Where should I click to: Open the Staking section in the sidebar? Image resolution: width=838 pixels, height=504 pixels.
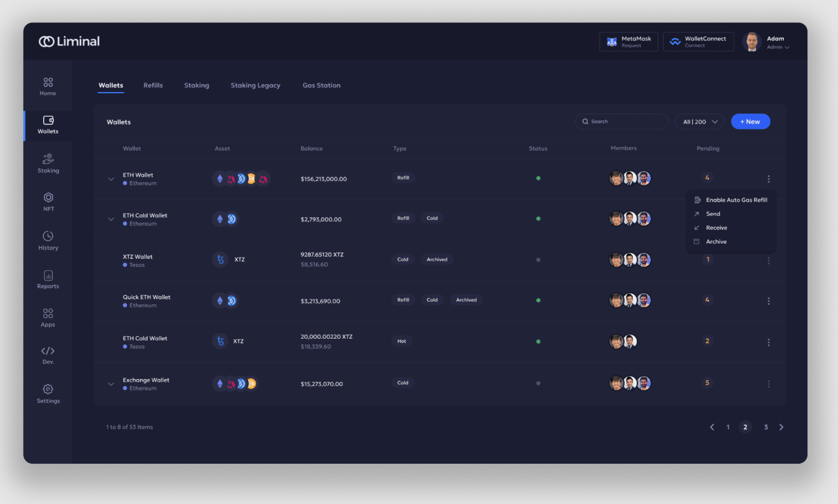coord(48,164)
